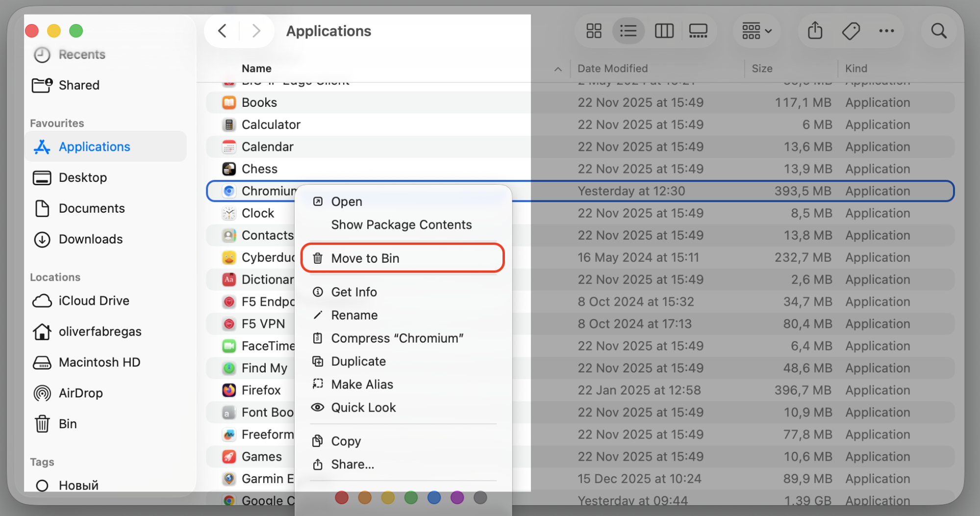Select Applications in Favourites
This screenshot has height=516, width=980.
pos(106,147)
